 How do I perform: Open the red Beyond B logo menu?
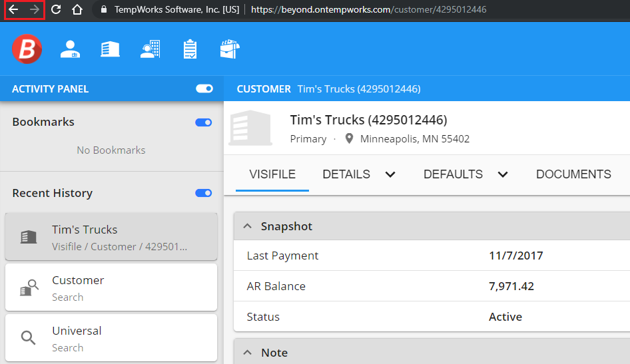(x=27, y=49)
